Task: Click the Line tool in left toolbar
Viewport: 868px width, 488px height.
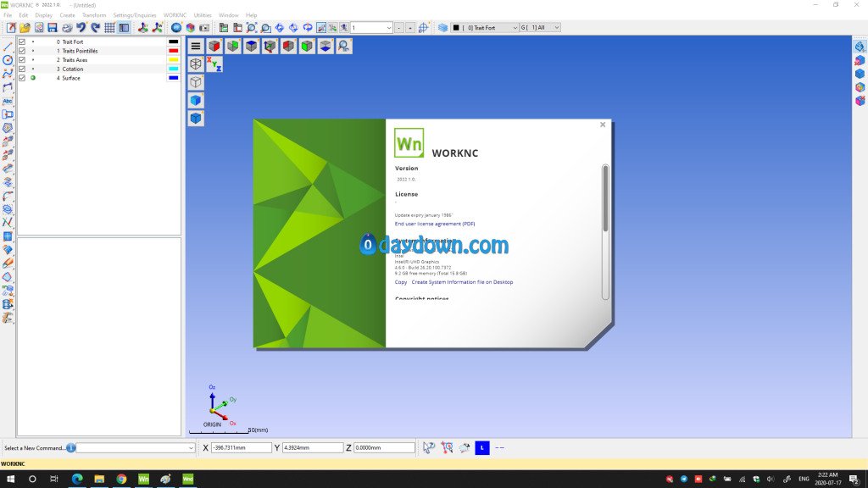Action: pos(8,47)
